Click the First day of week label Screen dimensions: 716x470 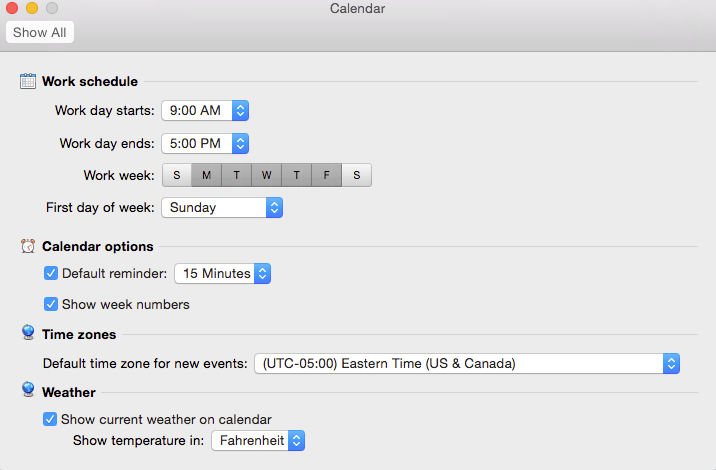[x=100, y=207]
